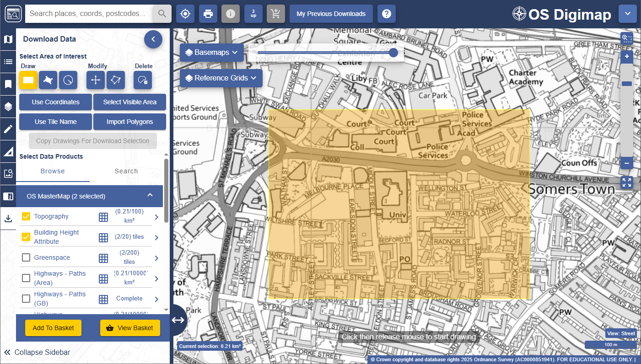Click the search places input field
The width and height of the screenshot is (641, 364).
click(89, 14)
